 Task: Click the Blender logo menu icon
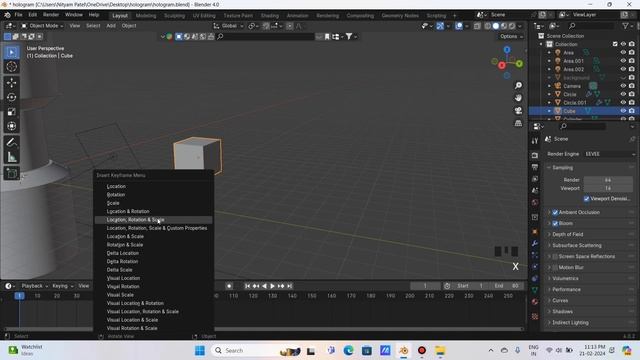7,15
